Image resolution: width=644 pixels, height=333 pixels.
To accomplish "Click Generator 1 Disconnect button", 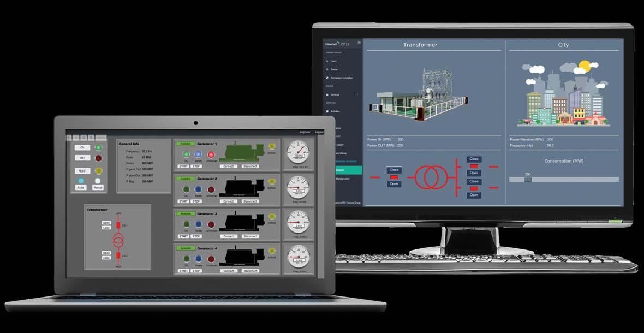I will click(250, 166).
